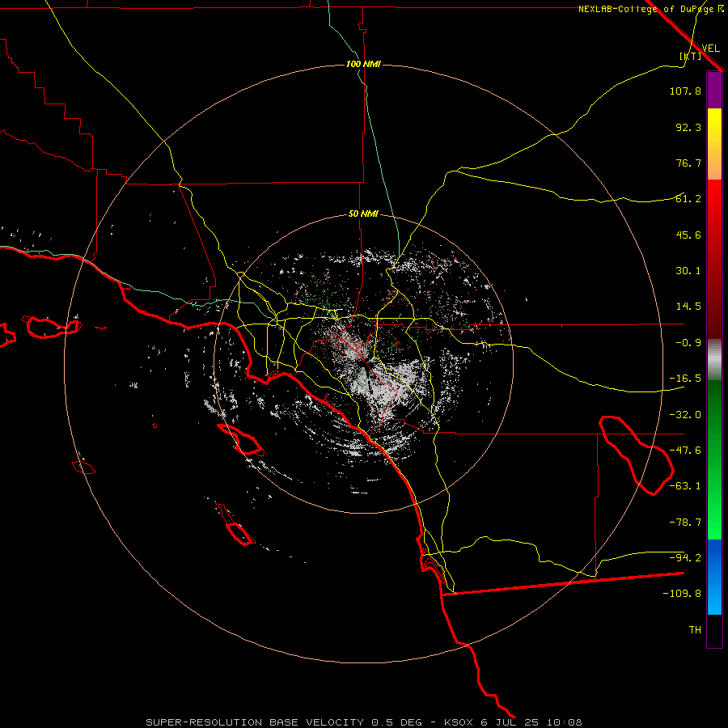This screenshot has width=728, height=728.
Task: Click the -32.0 velocity scale value
Action: click(685, 415)
